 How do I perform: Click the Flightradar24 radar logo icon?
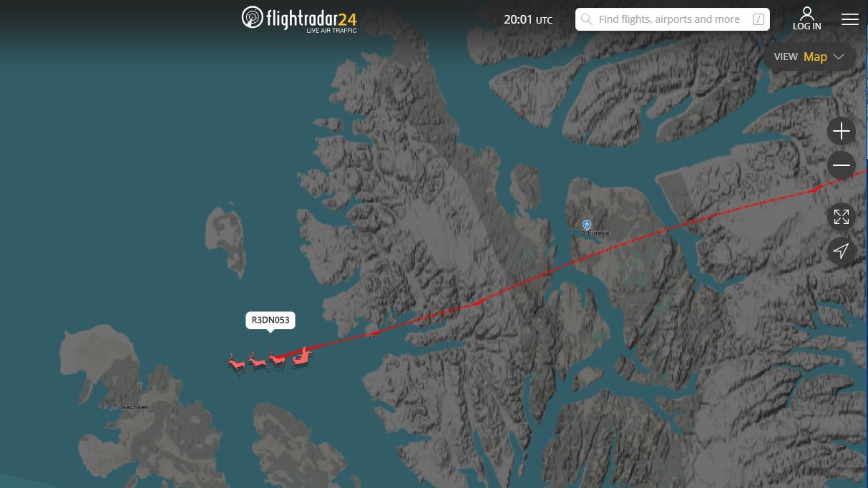pyautogui.click(x=253, y=18)
